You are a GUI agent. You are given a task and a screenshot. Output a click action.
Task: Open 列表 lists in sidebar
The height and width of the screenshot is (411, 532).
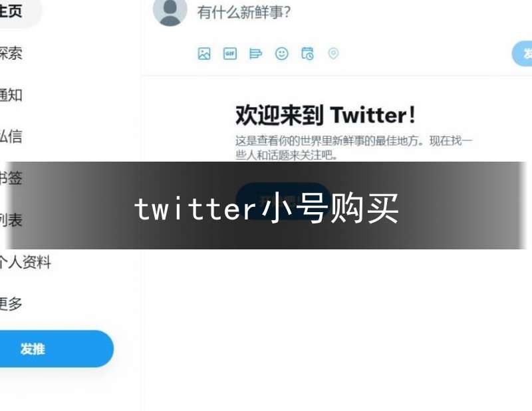[11, 220]
